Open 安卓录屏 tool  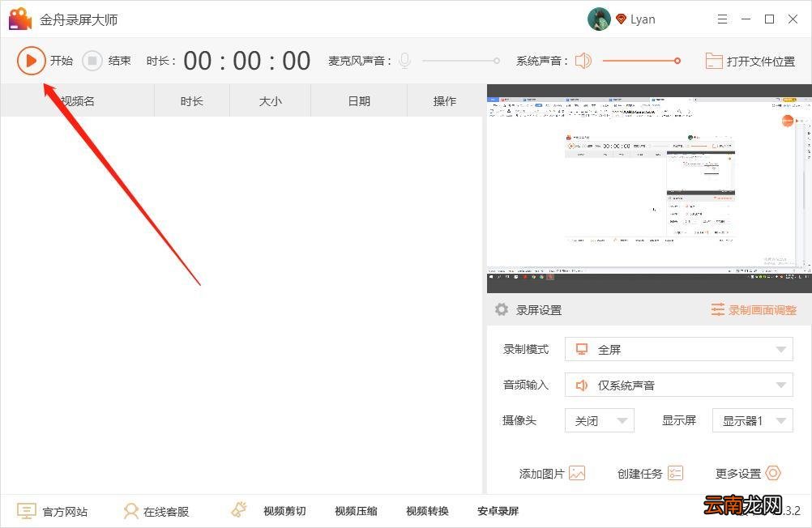click(x=498, y=511)
